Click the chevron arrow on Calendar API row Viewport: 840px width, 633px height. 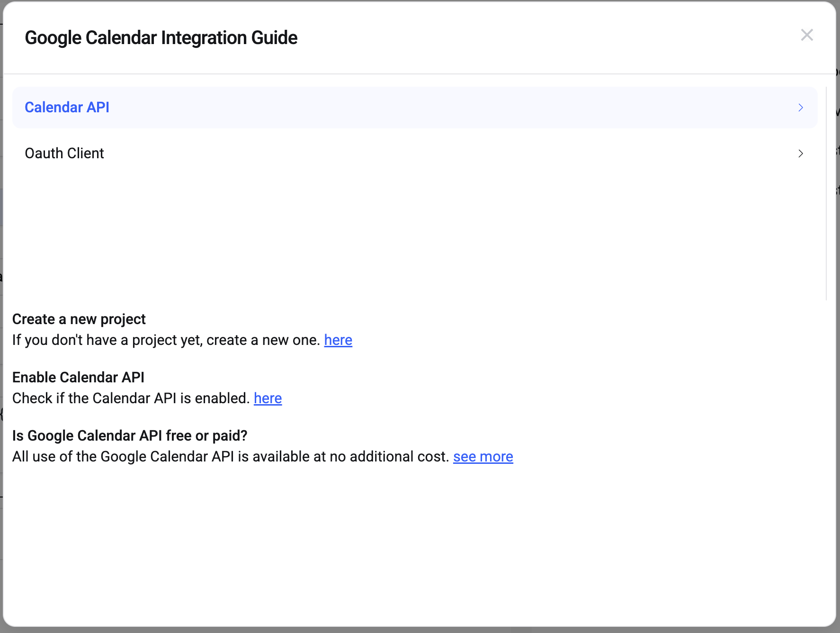click(x=801, y=108)
